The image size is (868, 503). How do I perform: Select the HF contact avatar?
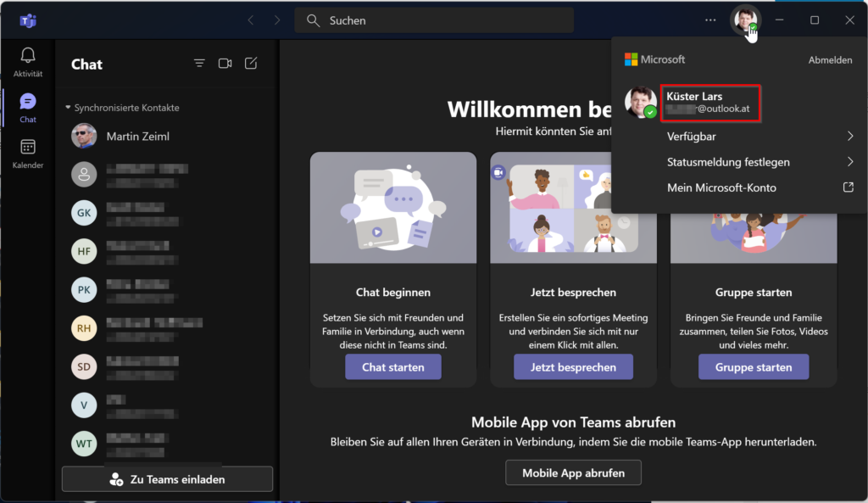pos(84,251)
